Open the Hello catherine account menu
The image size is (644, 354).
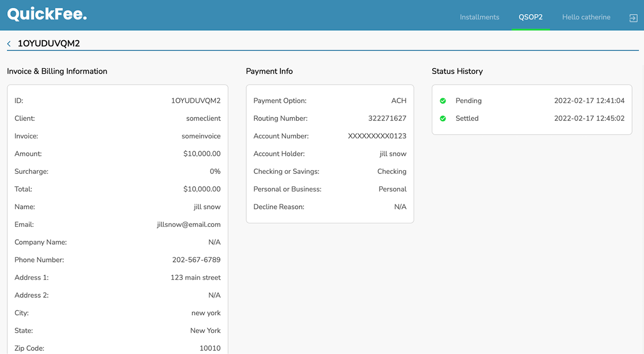(x=586, y=17)
